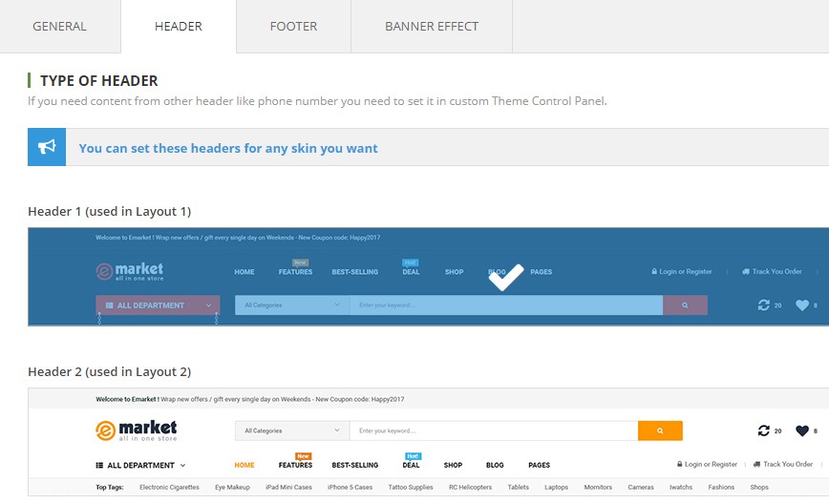Click the iPad Mini Cases top tag
The height and width of the screenshot is (504, 829).
point(288,488)
